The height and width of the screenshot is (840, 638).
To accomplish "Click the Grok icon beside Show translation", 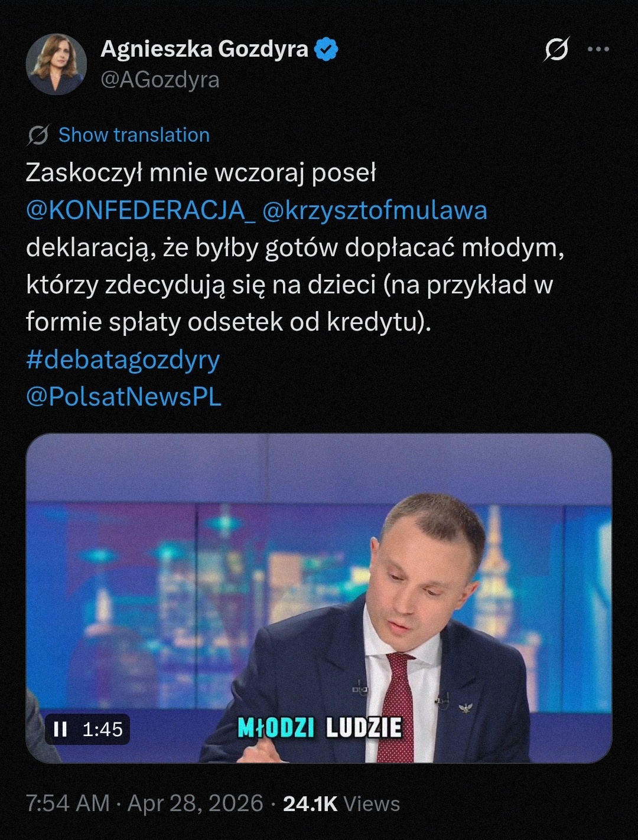I will [x=38, y=135].
